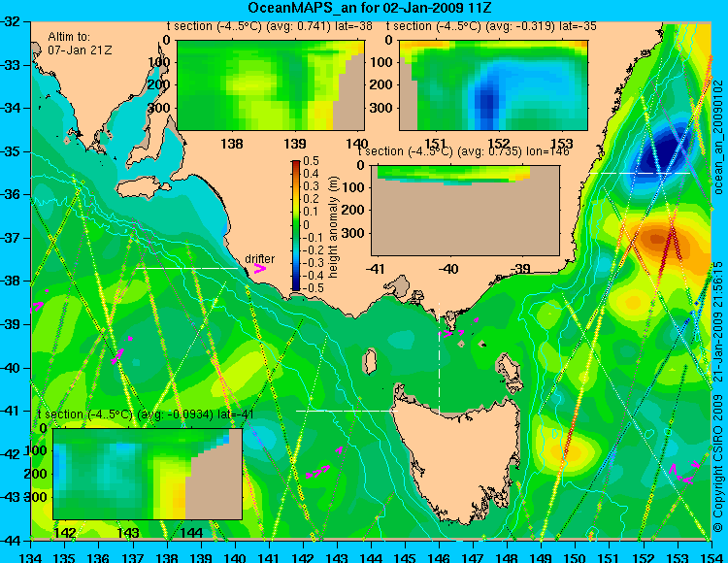Click the 146 longitude label on main axis
728x563 pixels.
tap(439, 557)
